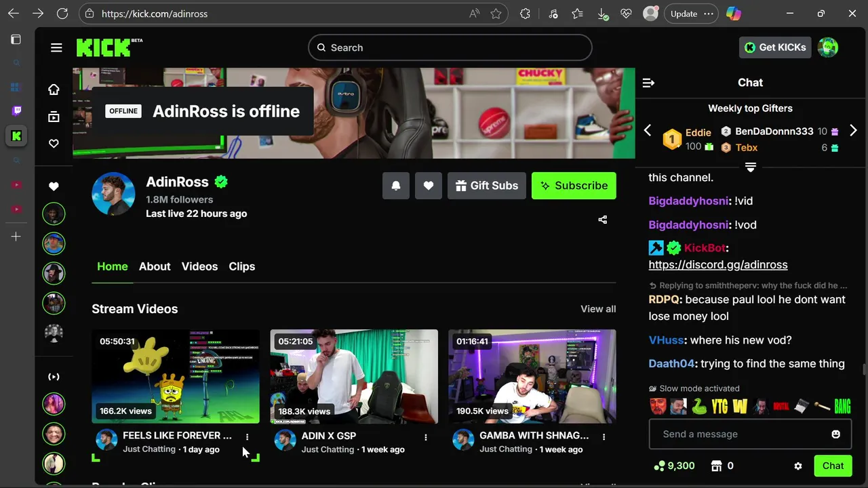The width and height of the screenshot is (868, 488).
Task: Open the Copilot icon in Edge
Action: coord(733,14)
